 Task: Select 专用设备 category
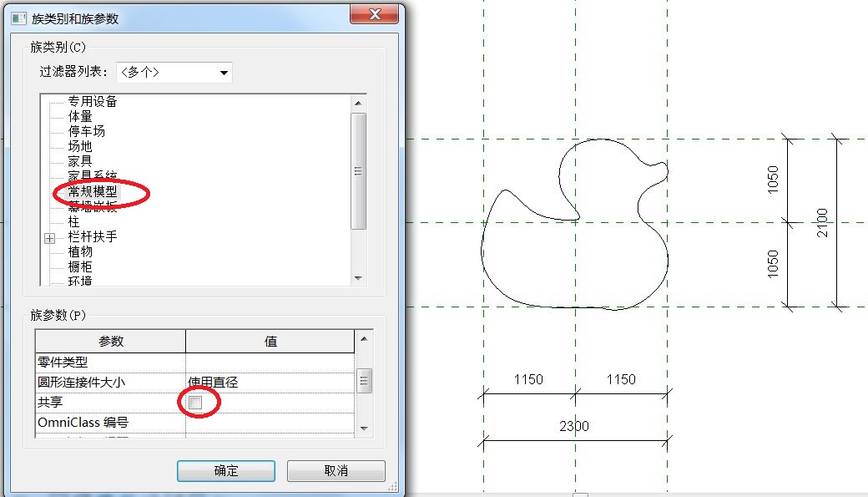tap(93, 101)
